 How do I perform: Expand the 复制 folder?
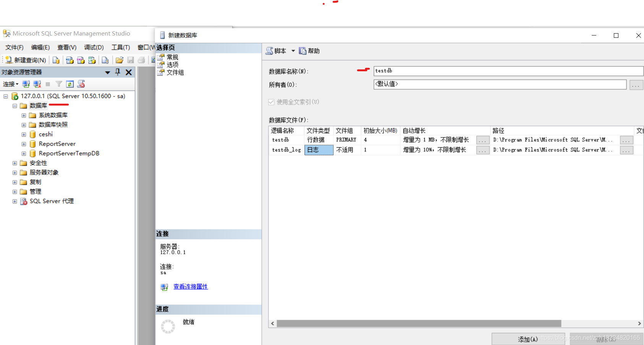[x=15, y=182]
